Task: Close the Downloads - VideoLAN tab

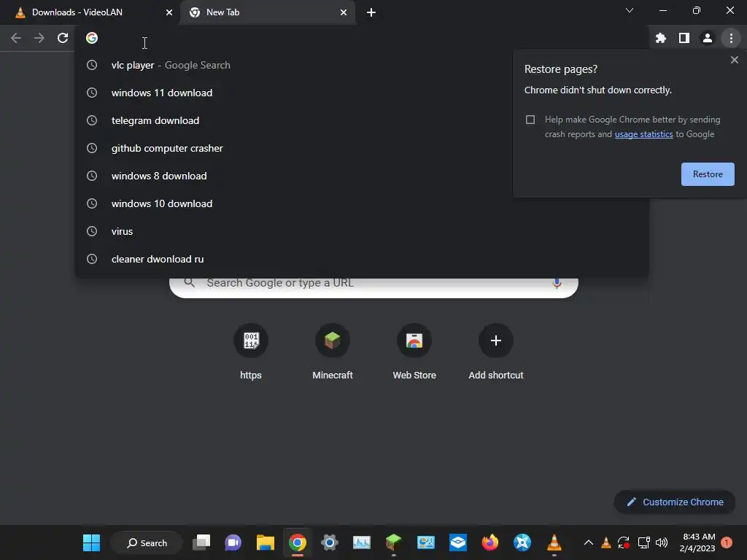Action: click(x=169, y=12)
